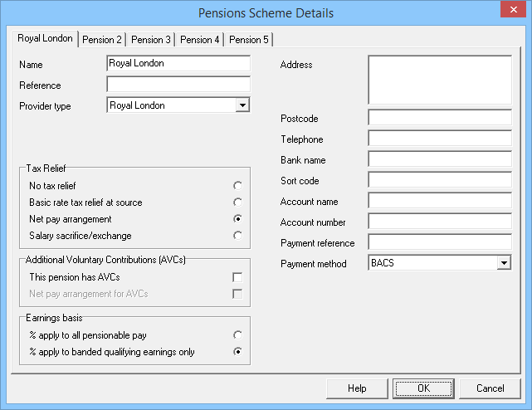Image resolution: width=532 pixels, height=410 pixels.
Task: Open the Pension 2 tab
Action: [x=102, y=40]
